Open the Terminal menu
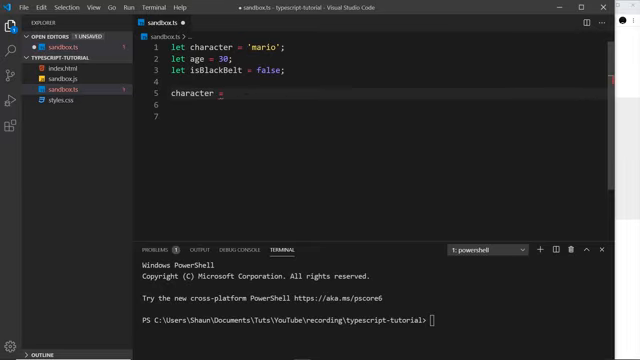The width and height of the screenshot is (640, 360). [x=154, y=7]
